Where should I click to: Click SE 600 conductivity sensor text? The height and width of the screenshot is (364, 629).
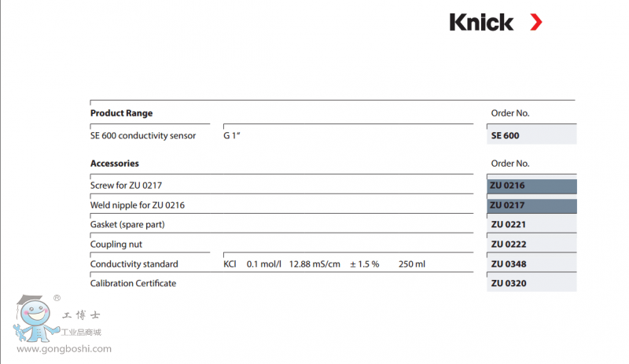click(x=143, y=135)
